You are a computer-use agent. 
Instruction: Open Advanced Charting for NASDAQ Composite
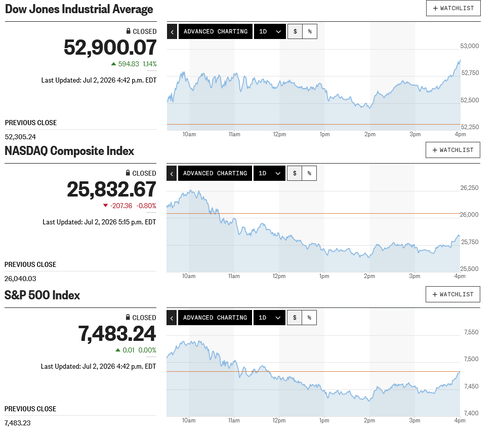pos(215,173)
